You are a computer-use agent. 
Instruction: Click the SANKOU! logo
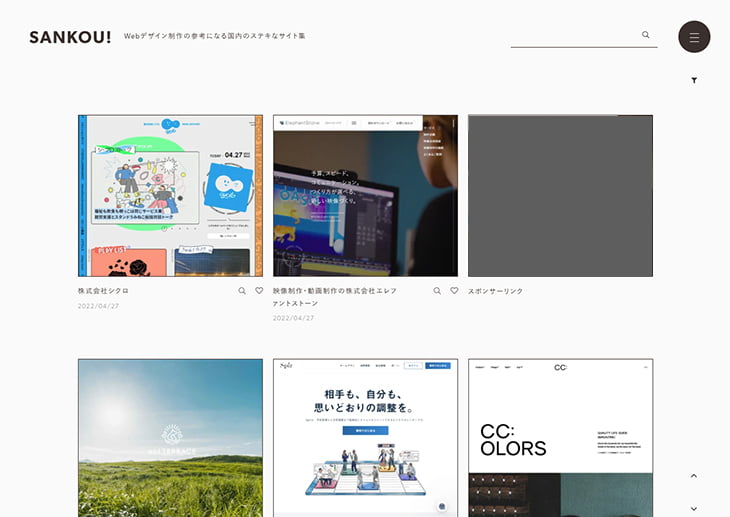point(70,37)
